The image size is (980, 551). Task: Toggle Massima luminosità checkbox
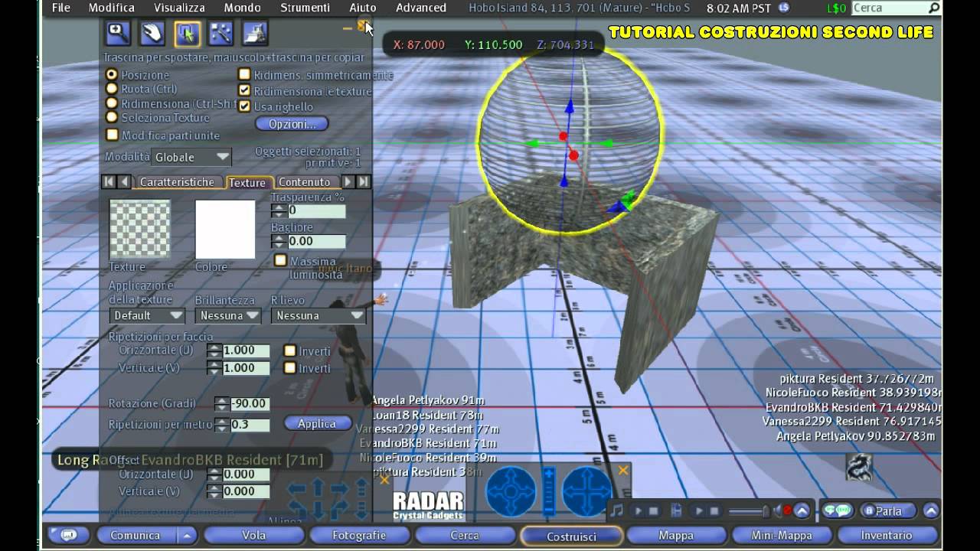(281, 261)
